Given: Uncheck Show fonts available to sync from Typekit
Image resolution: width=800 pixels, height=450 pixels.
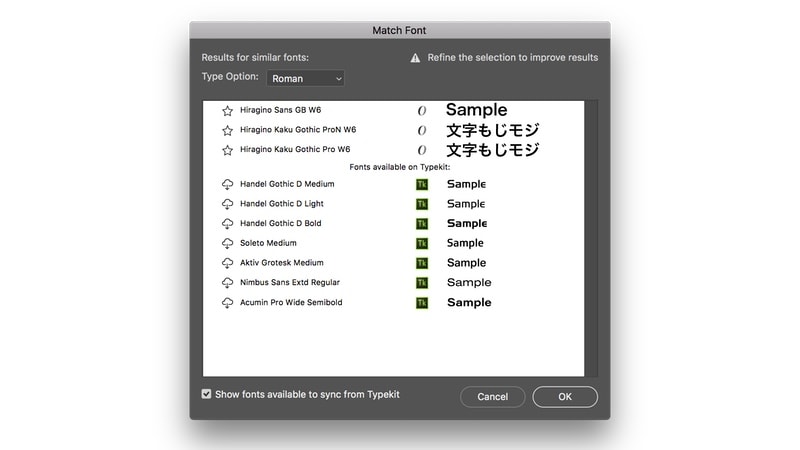Looking at the screenshot, I should 206,394.
